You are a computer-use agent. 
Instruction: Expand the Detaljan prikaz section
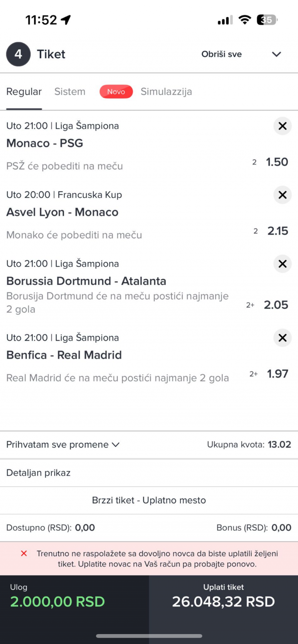38,473
